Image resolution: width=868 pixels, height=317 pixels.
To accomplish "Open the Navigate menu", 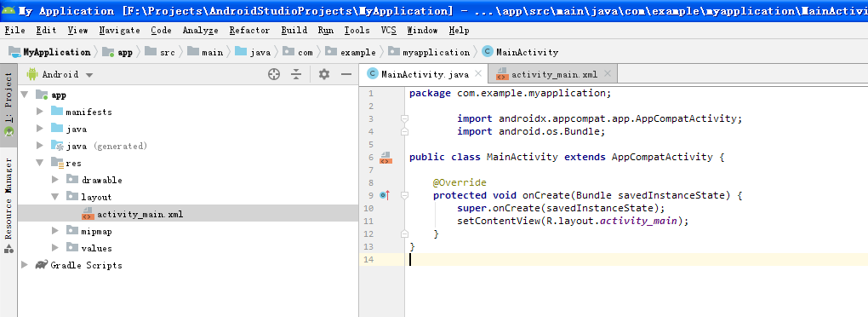I will coord(120,31).
